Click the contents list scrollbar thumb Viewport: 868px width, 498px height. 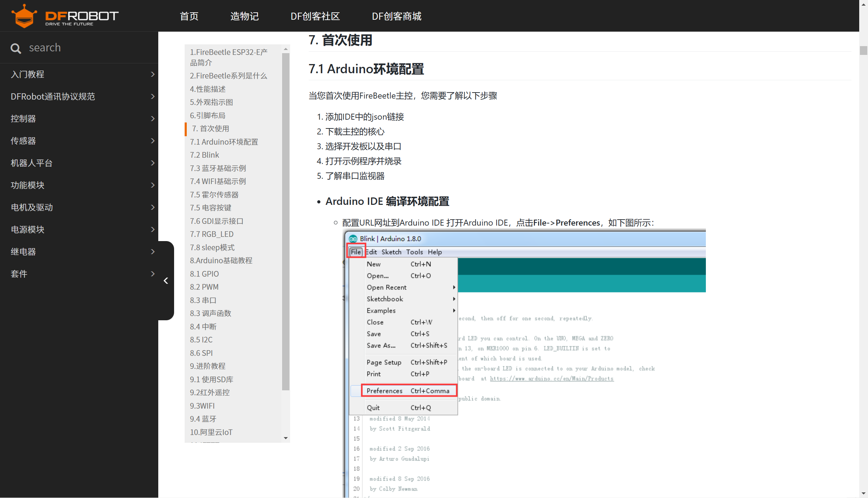tap(286, 221)
